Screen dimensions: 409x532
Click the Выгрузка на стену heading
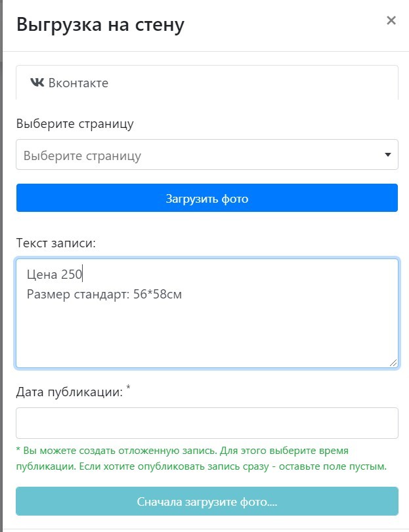tap(100, 24)
